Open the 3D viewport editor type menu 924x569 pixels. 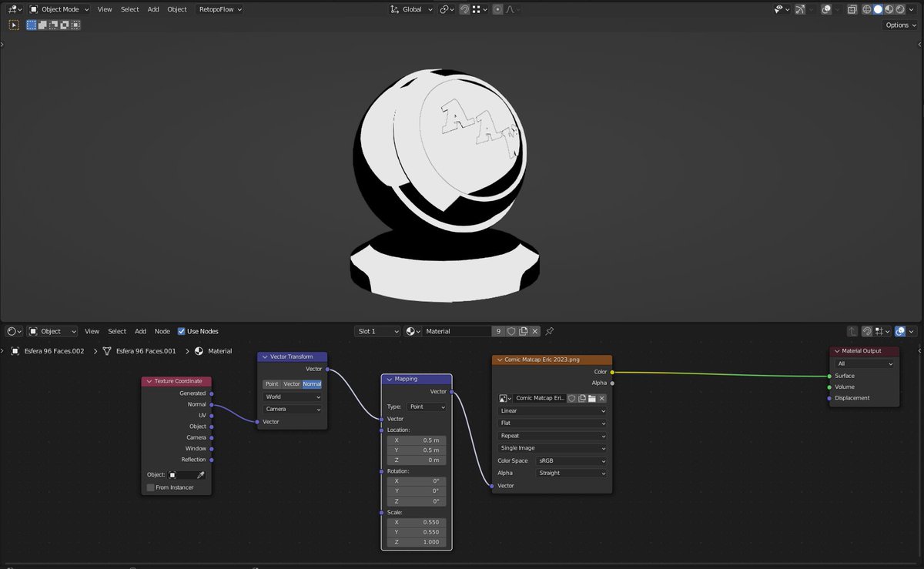point(14,9)
